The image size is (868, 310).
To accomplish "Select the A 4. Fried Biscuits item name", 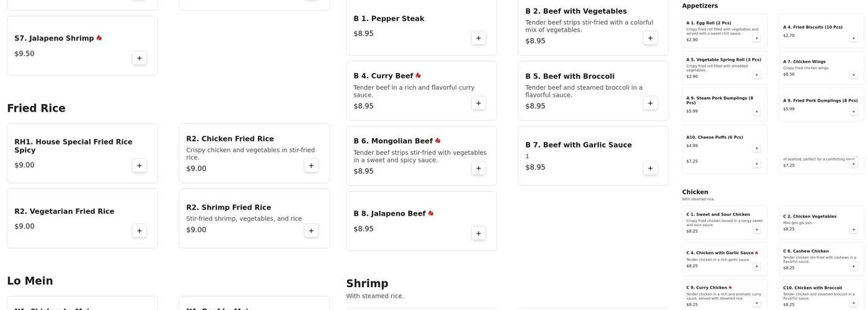I will tap(813, 27).
